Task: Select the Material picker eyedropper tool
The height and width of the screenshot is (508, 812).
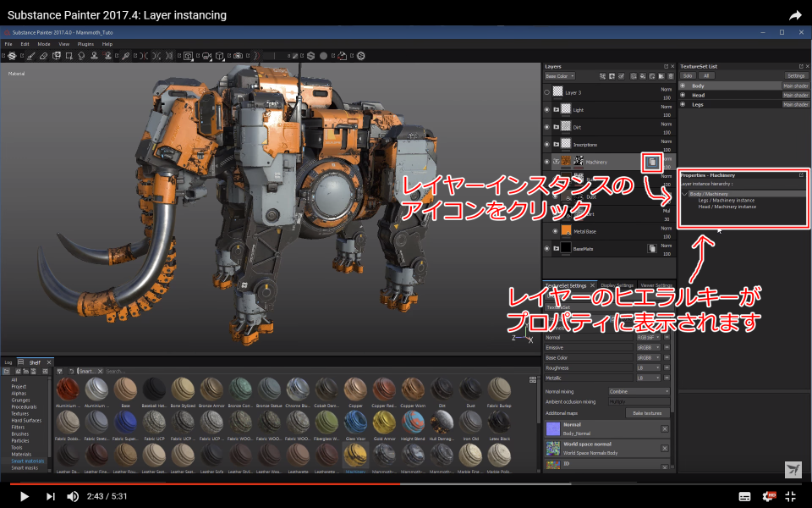Action: (126, 56)
